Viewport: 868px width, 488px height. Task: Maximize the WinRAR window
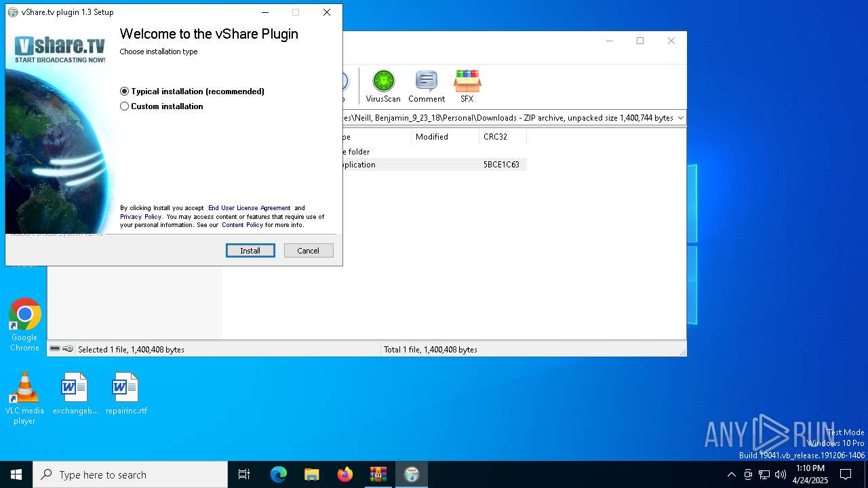point(640,41)
